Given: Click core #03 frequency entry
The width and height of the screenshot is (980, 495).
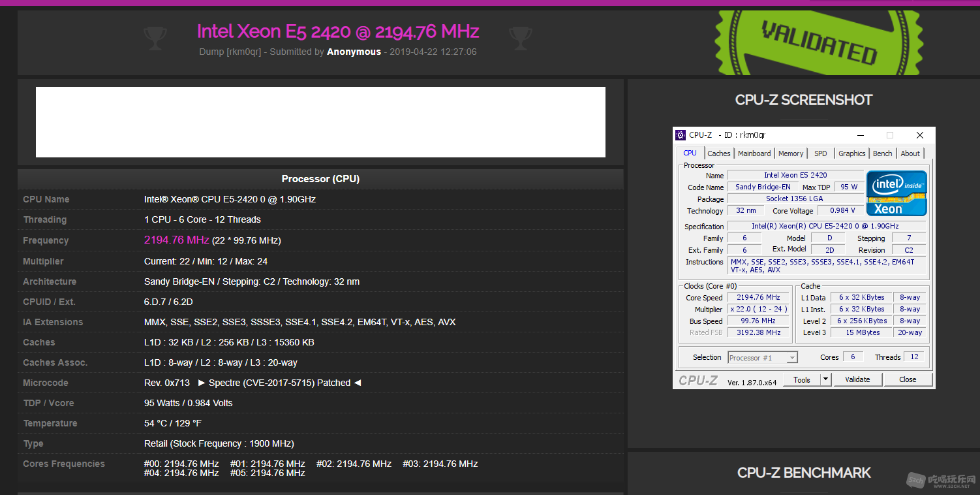Looking at the screenshot, I should pyautogui.click(x=440, y=464).
